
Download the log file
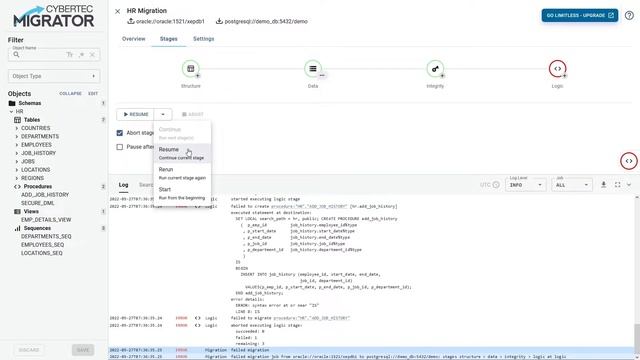[x=603, y=185]
